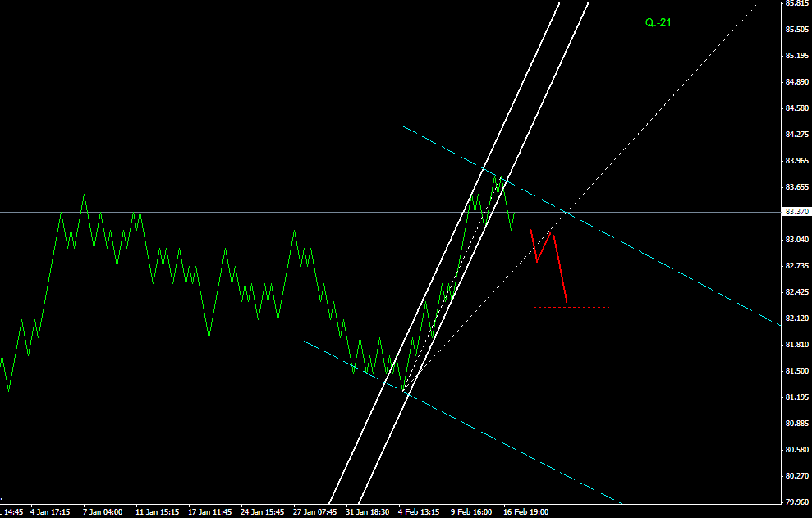812x518 pixels.
Task: Click the 24 Jan 15:45 time label
Action: tap(262, 511)
